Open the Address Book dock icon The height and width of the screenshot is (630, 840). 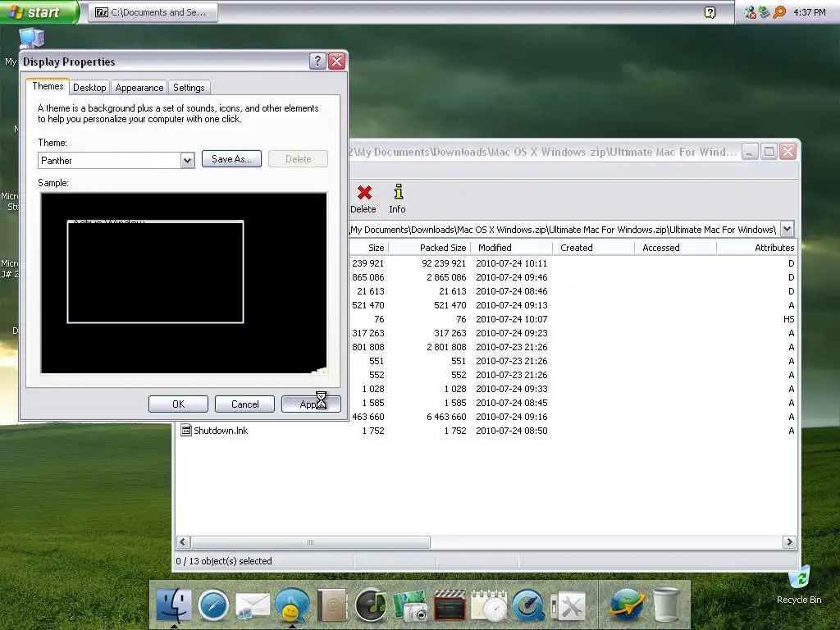[x=332, y=605]
